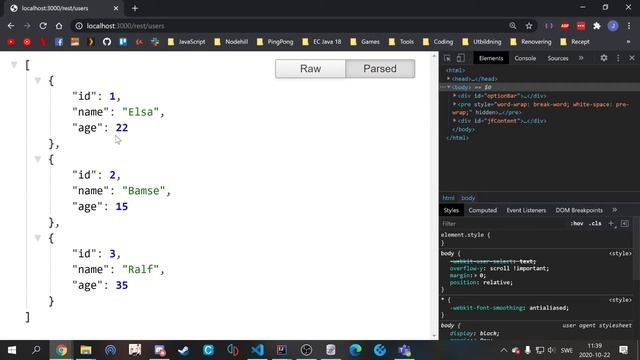Go to the browser home page icon
The width and height of the screenshot is (640, 360).
click(x=59, y=26)
